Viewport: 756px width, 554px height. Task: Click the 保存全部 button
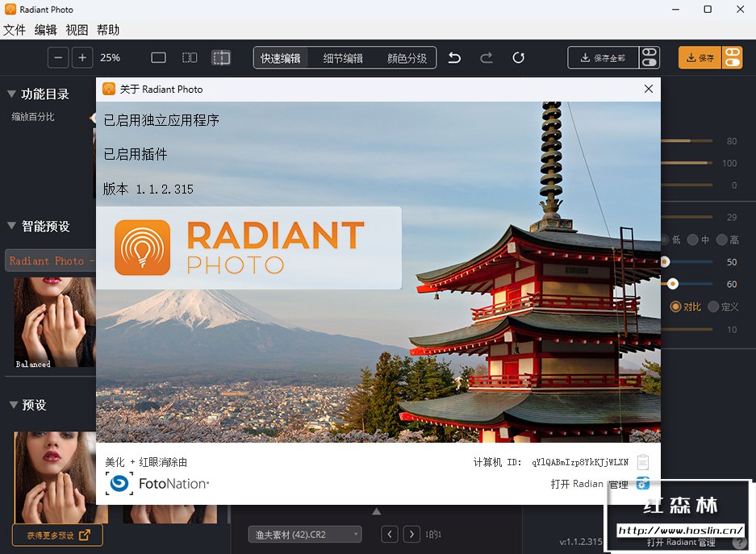coord(604,58)
